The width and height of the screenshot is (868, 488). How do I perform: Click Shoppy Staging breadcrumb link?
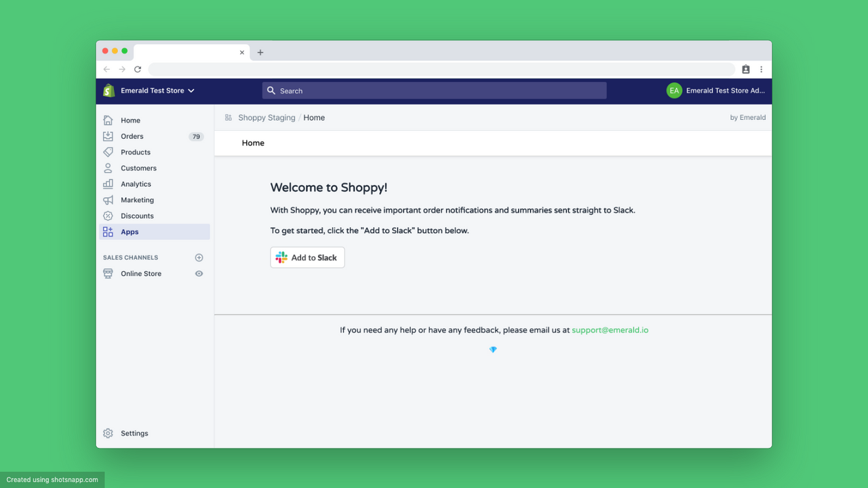267,118
